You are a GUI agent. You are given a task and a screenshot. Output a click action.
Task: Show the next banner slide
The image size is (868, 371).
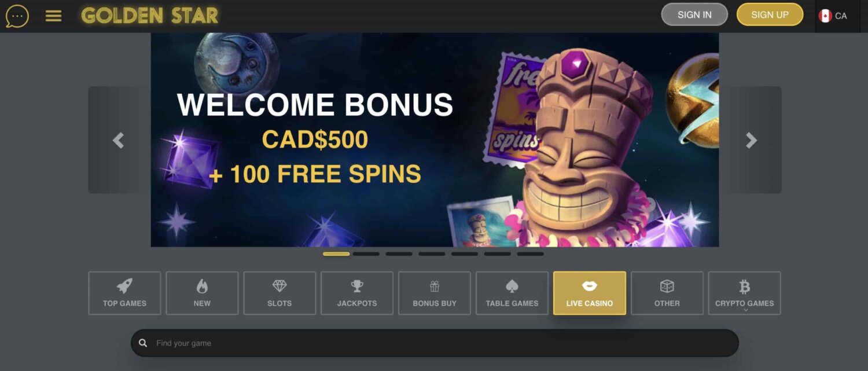click(x=751, y=140)
